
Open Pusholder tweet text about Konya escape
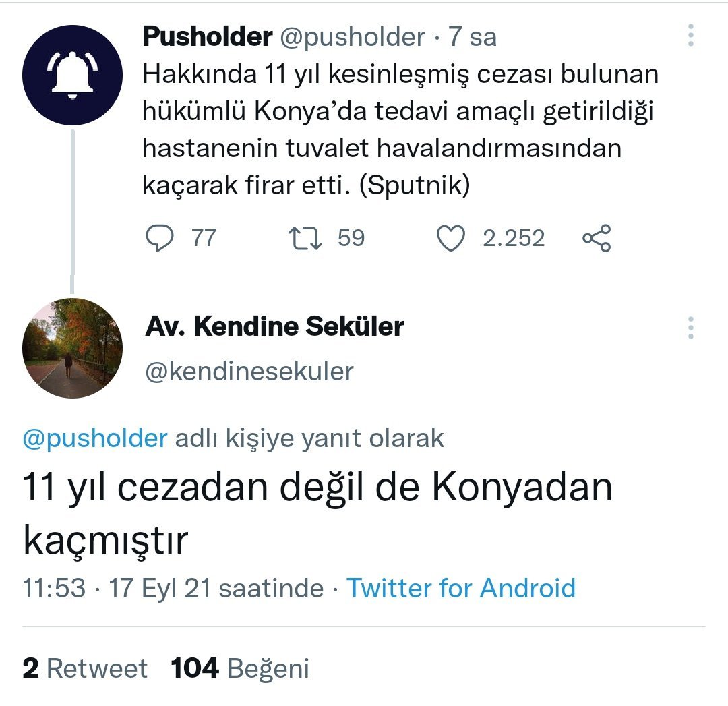(400, 130)
